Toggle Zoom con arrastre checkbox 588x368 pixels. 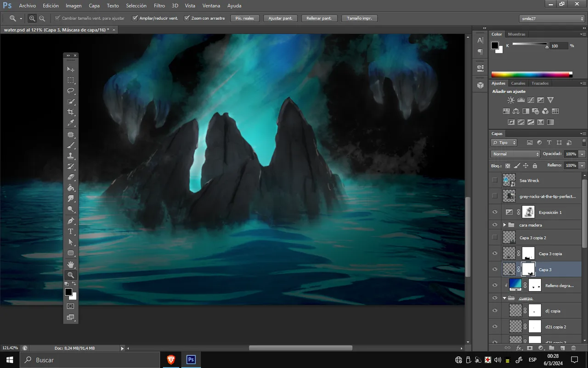tap(187, 18)
